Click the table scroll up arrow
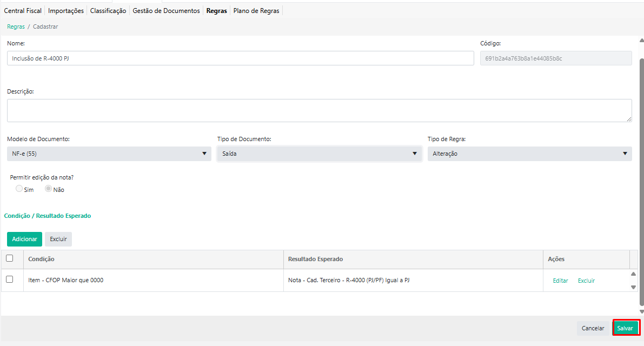 [x=634, y=274]
